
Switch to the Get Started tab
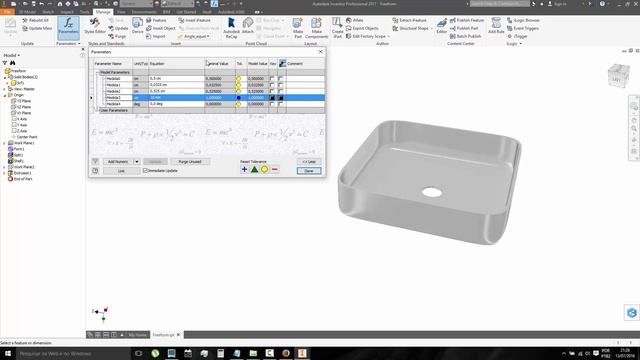(187, 12)
